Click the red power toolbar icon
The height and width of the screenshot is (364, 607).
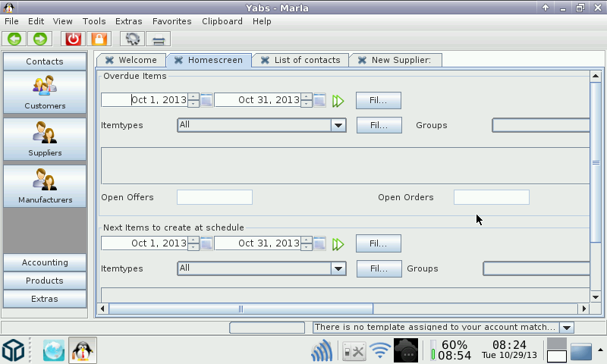[73, 39]
